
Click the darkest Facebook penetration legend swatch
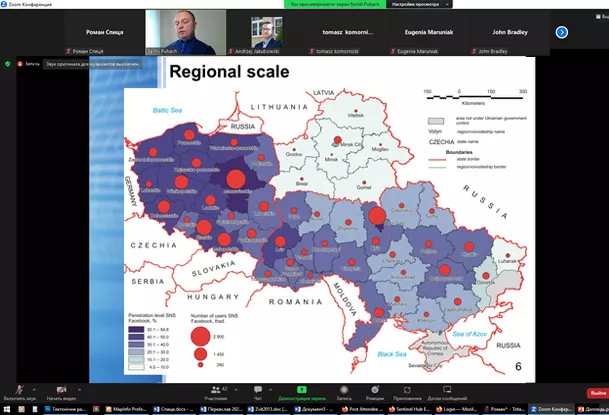pyautogui.click(x=136, y=328)
